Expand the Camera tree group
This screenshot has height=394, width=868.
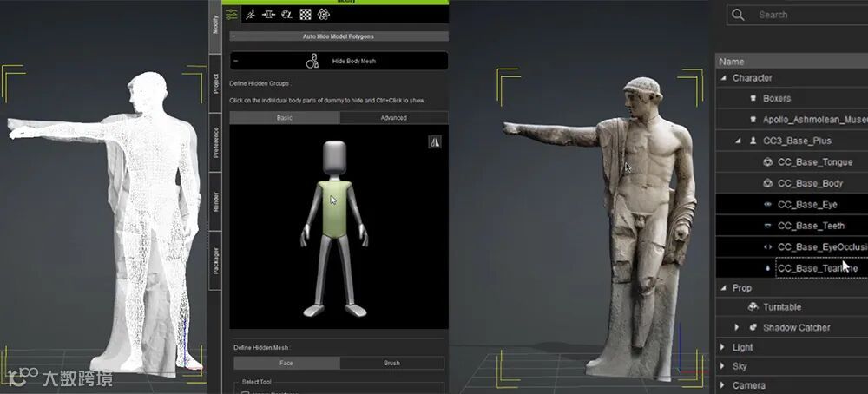[722, 385]
